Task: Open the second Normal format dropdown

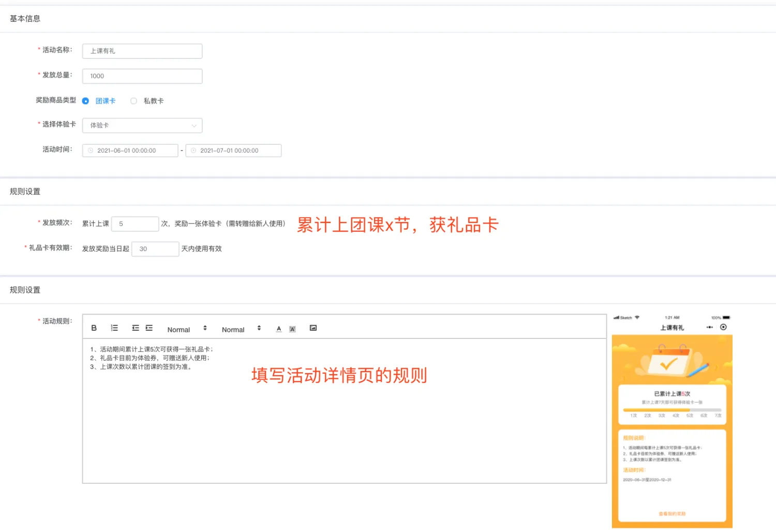Action: pyautogui.click(x=241, y=329)
